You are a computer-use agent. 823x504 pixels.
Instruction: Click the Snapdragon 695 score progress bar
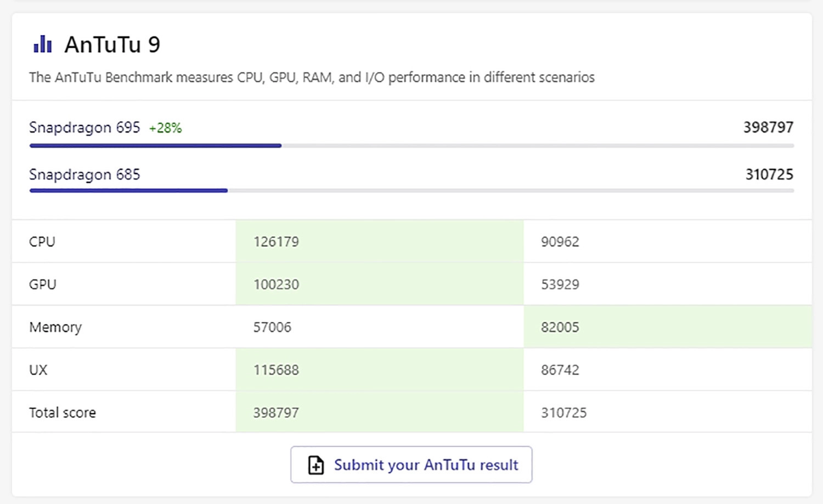pos(411,146)
